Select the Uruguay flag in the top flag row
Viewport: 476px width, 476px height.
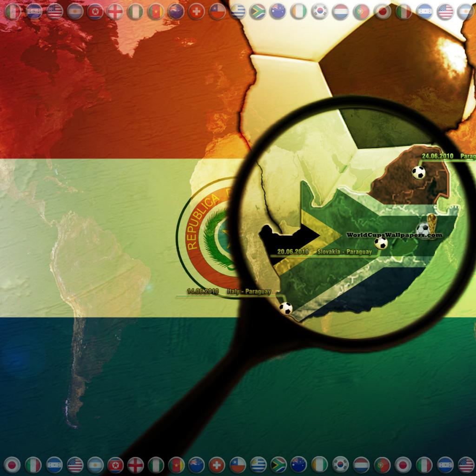click(238, 11)
